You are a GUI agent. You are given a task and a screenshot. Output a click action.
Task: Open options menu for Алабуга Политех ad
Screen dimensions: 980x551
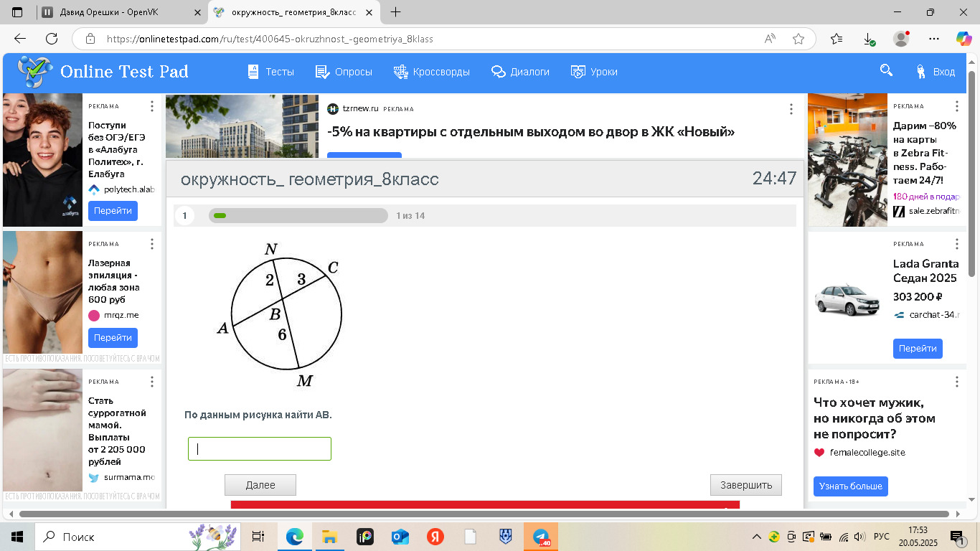[152, 106]
